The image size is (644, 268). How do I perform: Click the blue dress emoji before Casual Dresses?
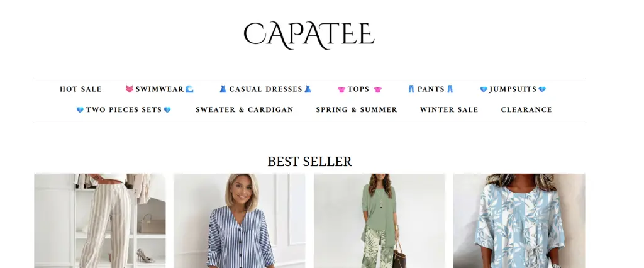(x=223, y=89)
